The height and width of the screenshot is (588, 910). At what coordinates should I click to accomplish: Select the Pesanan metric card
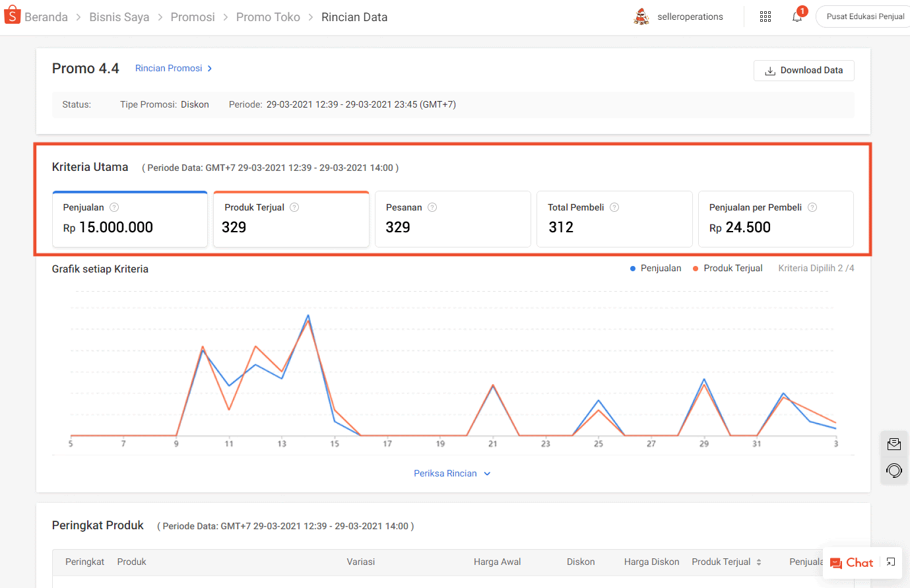(x=453, y=220)
